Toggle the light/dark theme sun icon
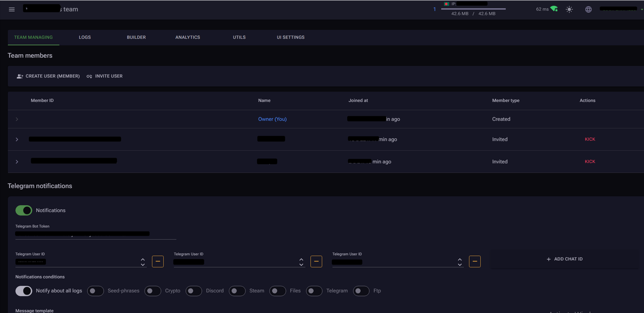Viewport: 644px width, 313px height. pos(569,9)
